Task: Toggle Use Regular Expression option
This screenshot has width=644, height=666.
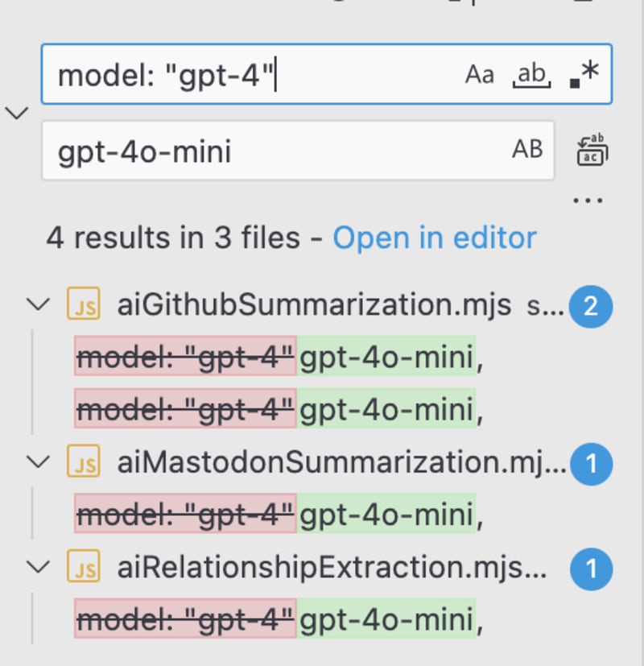Action: tap(584, 74)
